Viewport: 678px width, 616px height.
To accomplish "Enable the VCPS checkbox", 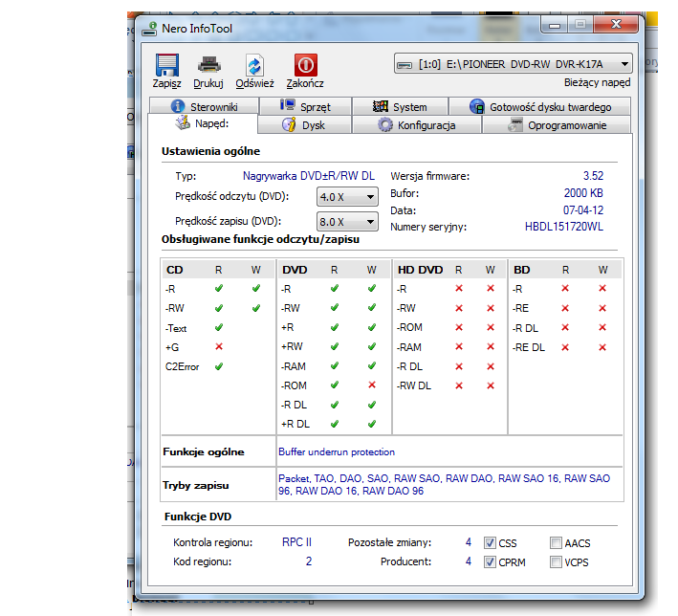I will 556,561.
